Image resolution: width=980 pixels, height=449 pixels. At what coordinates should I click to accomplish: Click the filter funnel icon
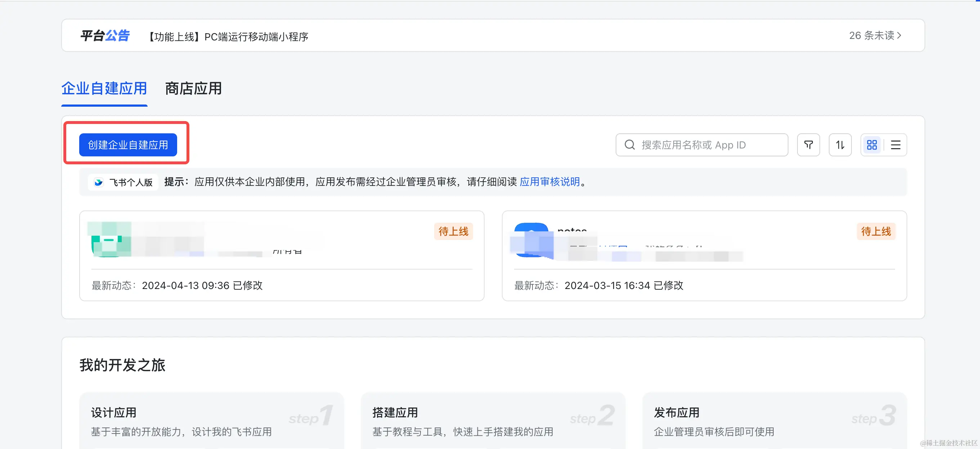coord(808,145)
